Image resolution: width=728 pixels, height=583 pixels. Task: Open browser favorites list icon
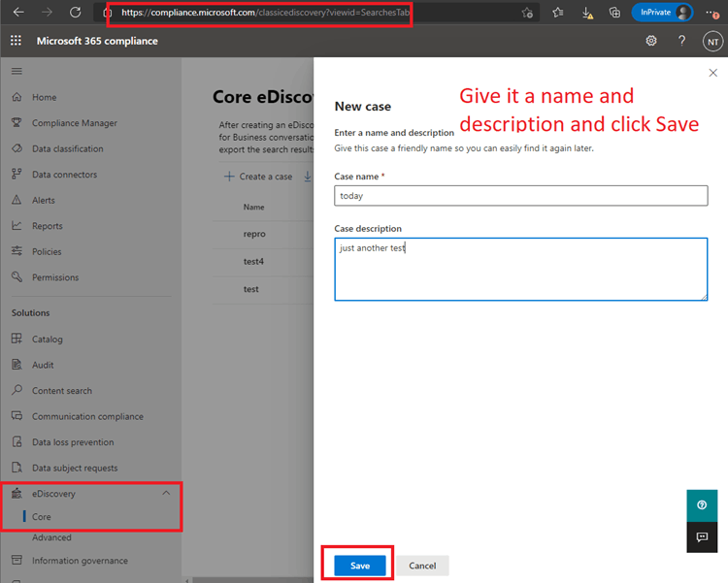click(x=558, y=13)
